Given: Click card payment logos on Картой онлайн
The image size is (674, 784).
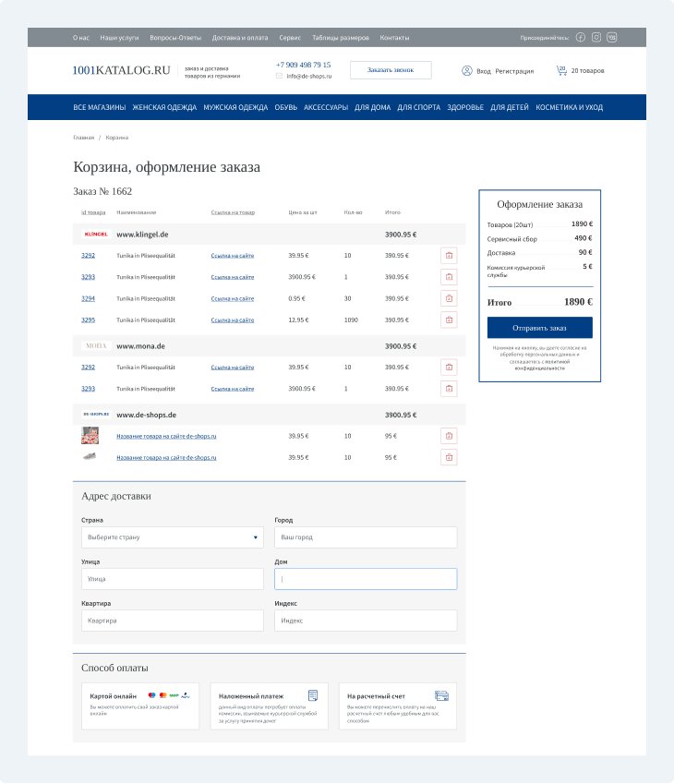Looking at the screenshot, I should point(169,695).
